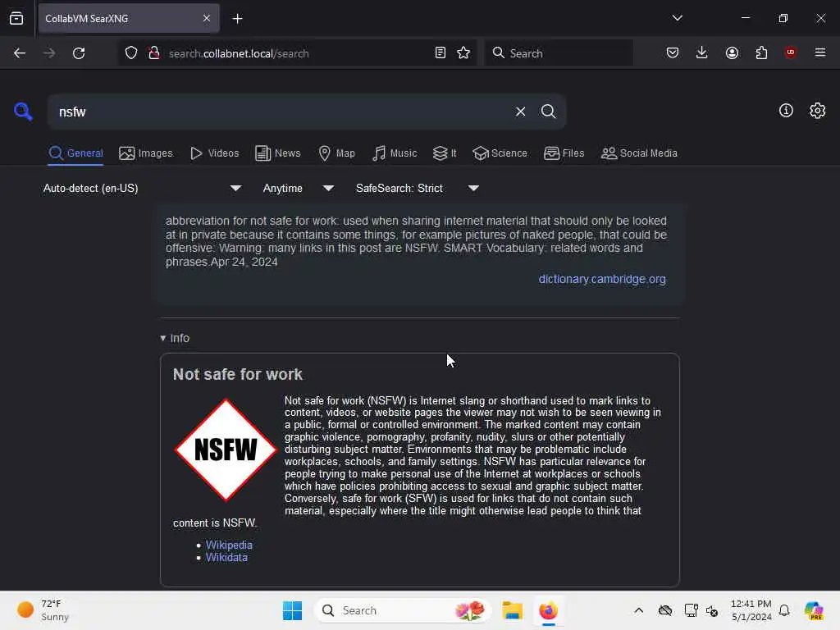
Task: Open weather widget showing 72°F Sunny
Action: [x=43, y=610]
